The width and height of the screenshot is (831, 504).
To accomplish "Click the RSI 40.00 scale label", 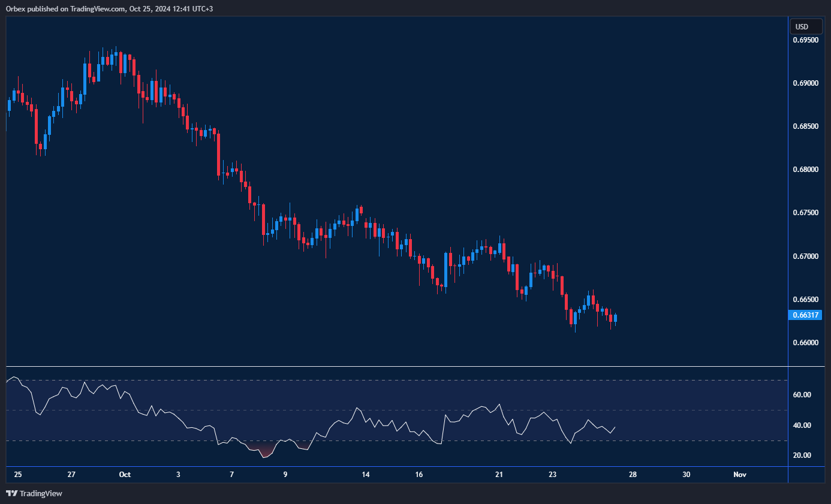I will click(802, 425).
